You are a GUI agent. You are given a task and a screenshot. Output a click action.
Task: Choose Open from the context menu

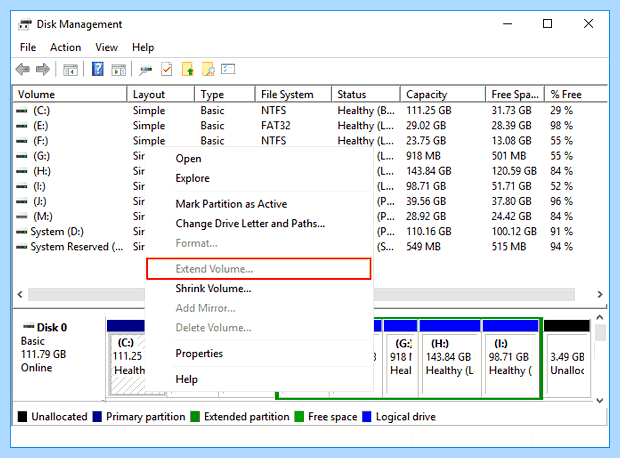coord(259,159)
